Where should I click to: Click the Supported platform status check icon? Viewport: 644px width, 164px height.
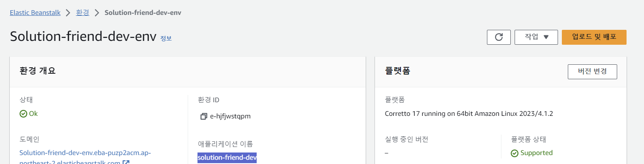click(515, 153)
